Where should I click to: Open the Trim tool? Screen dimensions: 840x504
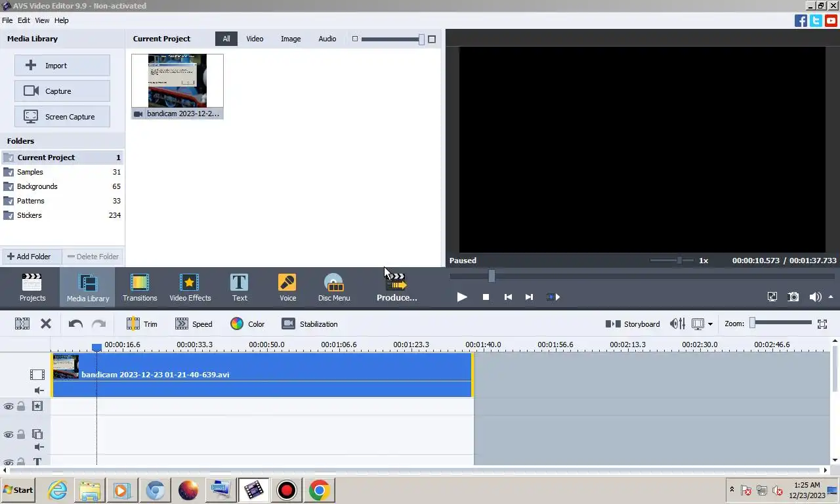[142, 324]
